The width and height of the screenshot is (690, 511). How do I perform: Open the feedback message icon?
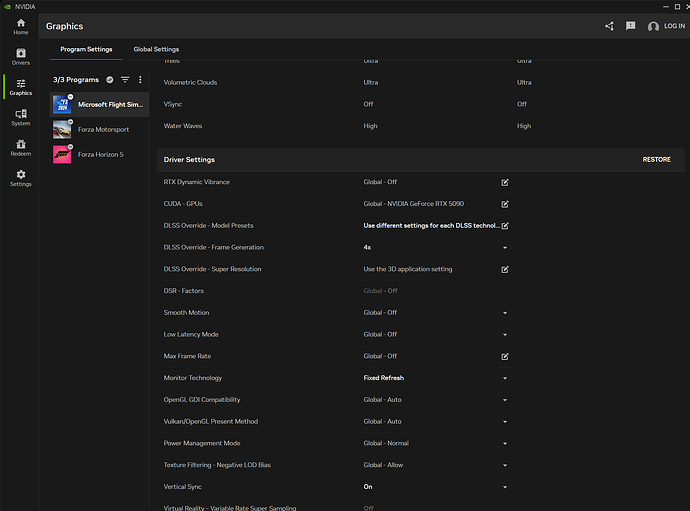point(631,26)
